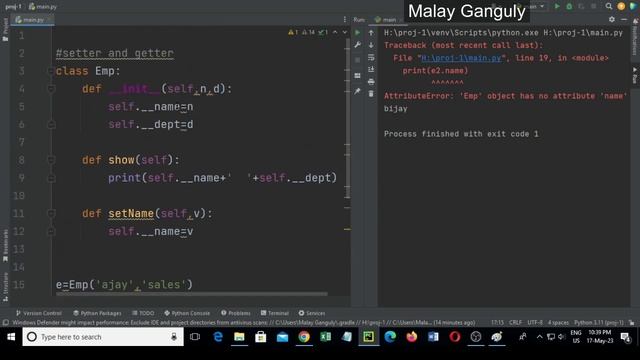Toggle the pin tab icon in the Run panel
Image resolution: width=640 pixels, height=360 pixels.
pos(358,91)
